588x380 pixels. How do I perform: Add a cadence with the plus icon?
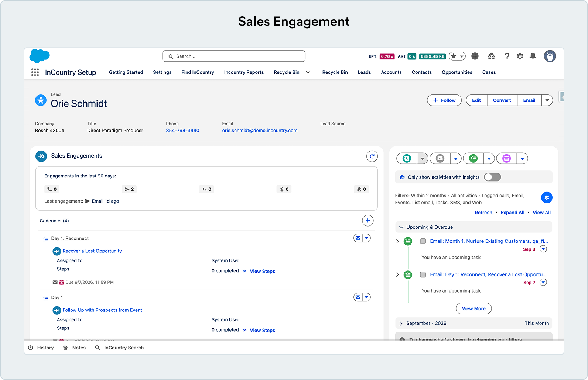click(x=367, y=221)
